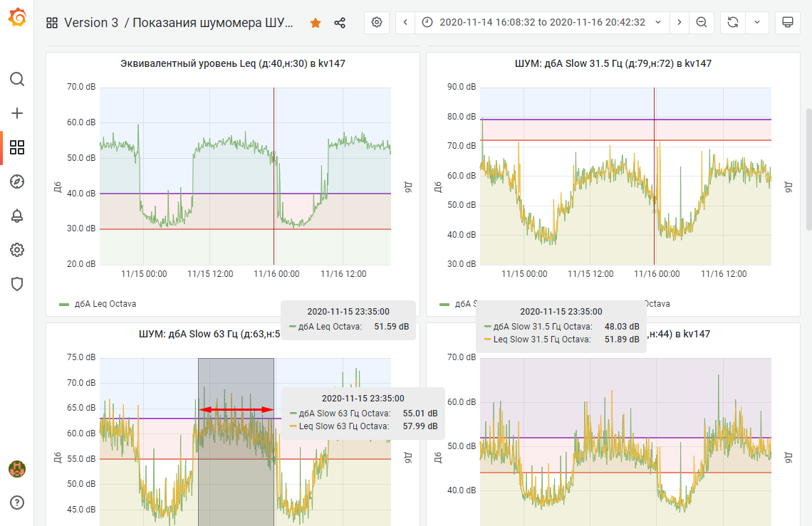Shift time range forward with right arrow
The height and width of the screenshot is (526, 812).
point(679,22)
